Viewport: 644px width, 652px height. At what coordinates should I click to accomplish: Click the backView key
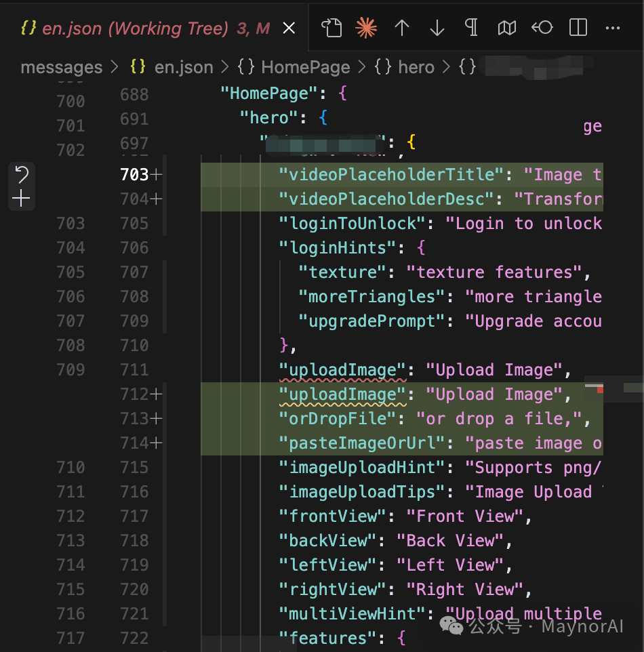327,541
